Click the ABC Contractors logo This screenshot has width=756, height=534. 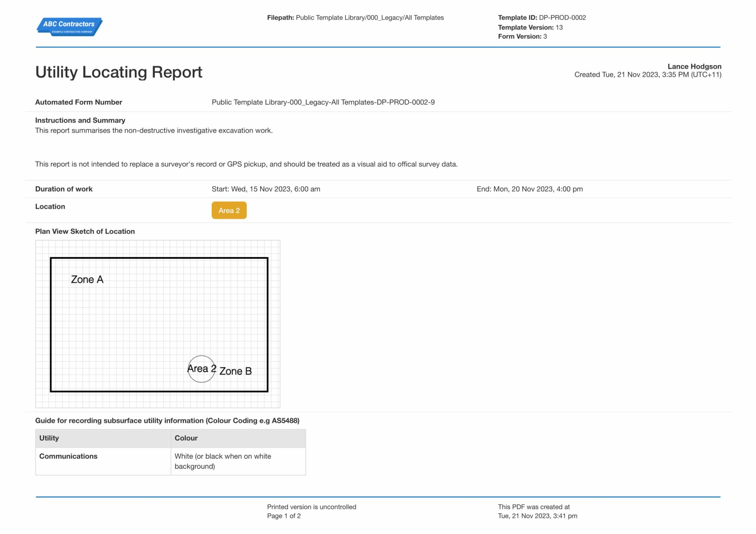[x=69, y=27]
